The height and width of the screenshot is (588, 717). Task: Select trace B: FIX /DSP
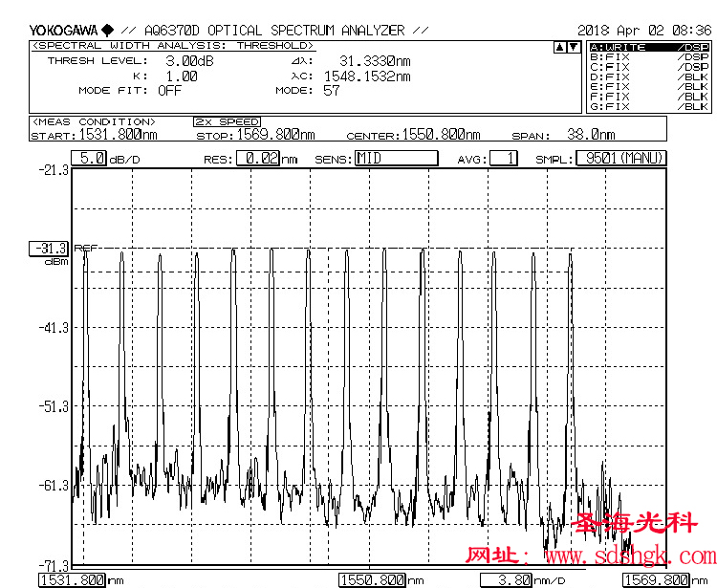click(648, 56)
